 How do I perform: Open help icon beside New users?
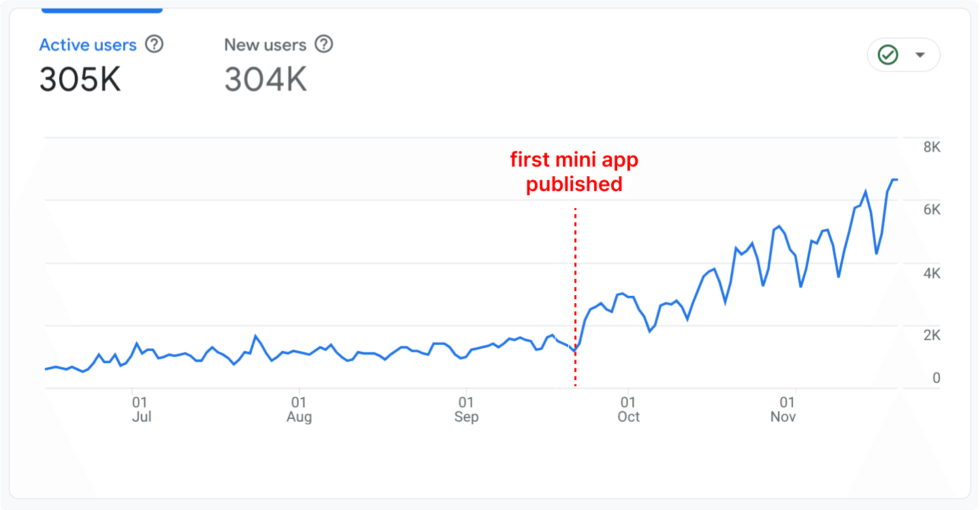(325, 45)
